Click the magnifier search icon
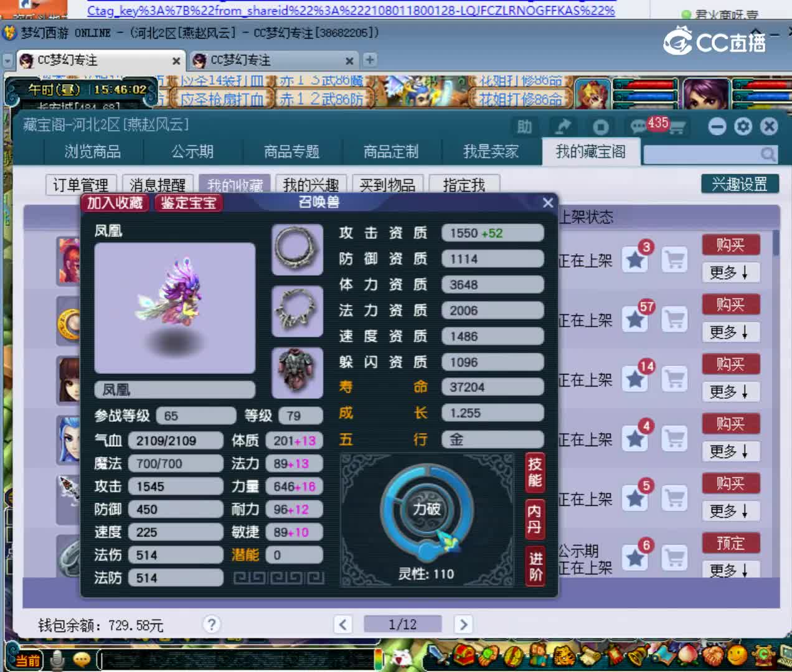 point(768,154)
